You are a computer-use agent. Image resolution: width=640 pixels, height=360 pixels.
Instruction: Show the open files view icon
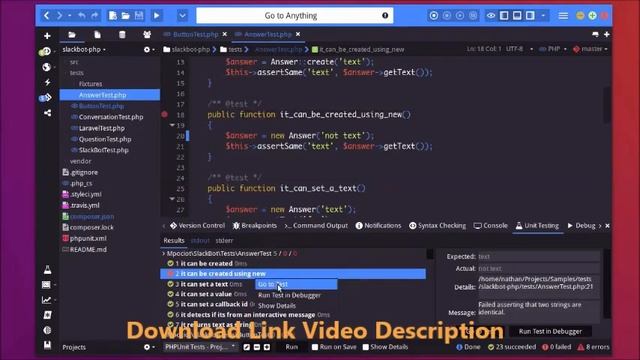(97, 35)
